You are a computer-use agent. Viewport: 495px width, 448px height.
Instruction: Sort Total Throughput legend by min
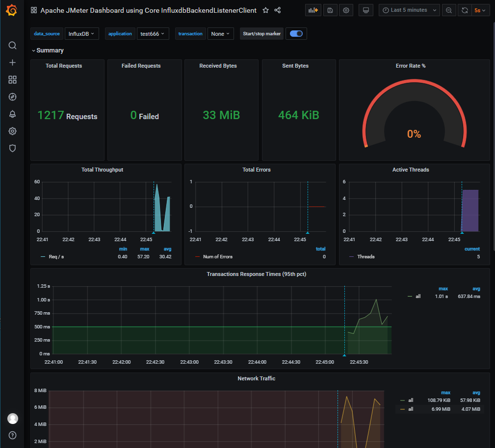(x=123, y=249)
